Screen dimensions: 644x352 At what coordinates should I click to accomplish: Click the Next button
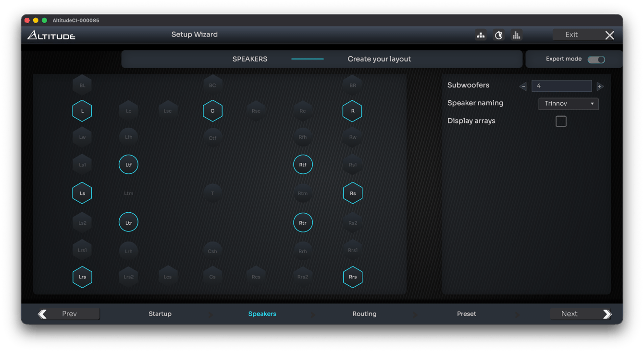[581, 314]
